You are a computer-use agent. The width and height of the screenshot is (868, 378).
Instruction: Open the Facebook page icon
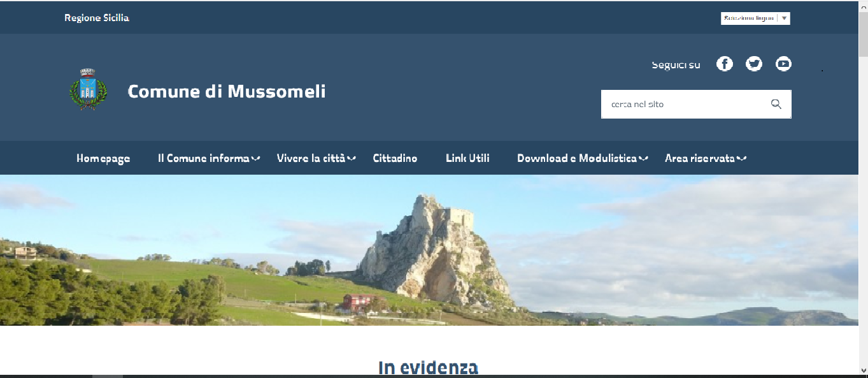click(x=724, y=64)
